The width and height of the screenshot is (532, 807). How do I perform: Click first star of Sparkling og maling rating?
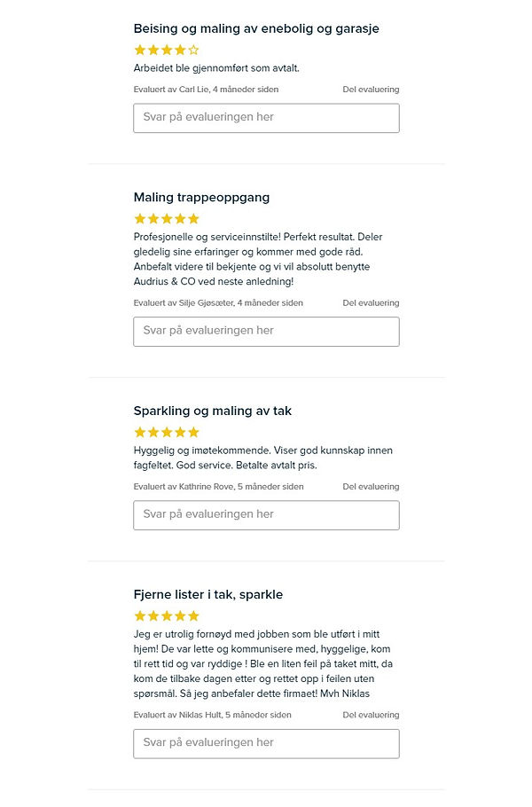pos(139,433)
